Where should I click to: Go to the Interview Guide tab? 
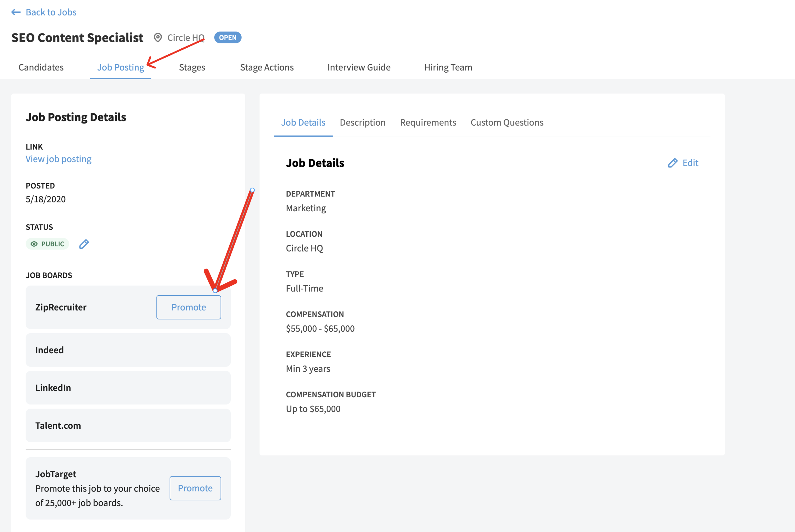pos(359,67)
